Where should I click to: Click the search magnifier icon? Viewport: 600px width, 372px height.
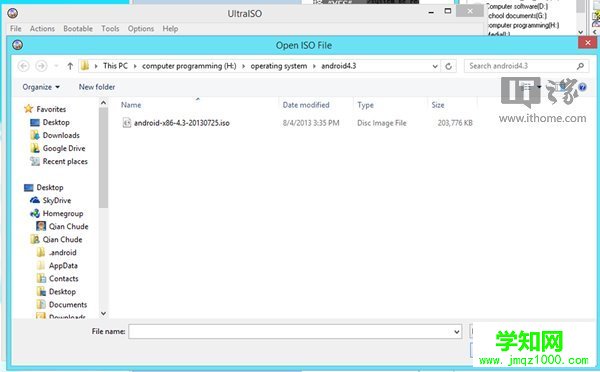click(580, 66)
